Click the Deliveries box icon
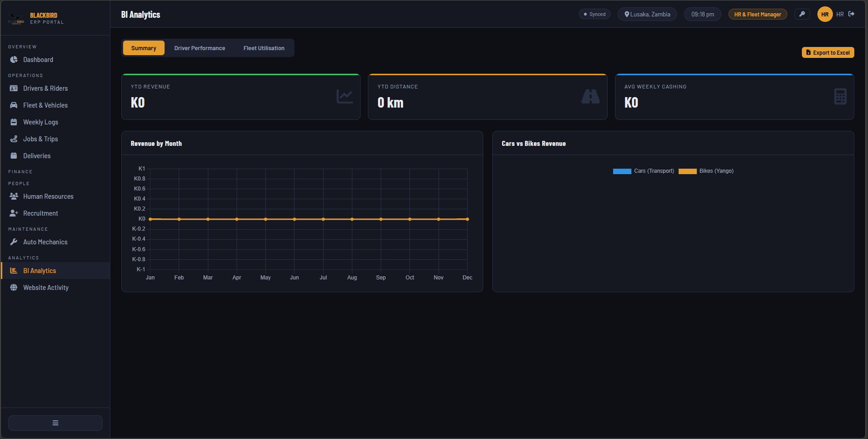The height and width of the screenshot is (439, 868). pos(14,155)
